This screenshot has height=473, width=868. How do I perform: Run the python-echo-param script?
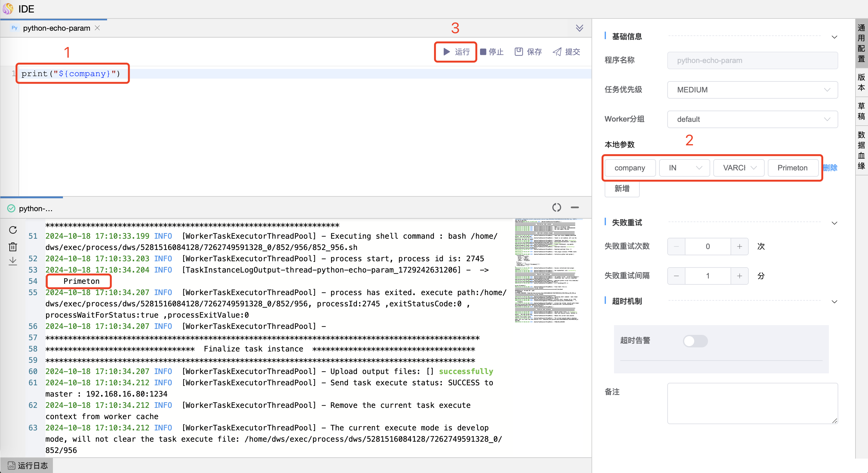[456, 52]
